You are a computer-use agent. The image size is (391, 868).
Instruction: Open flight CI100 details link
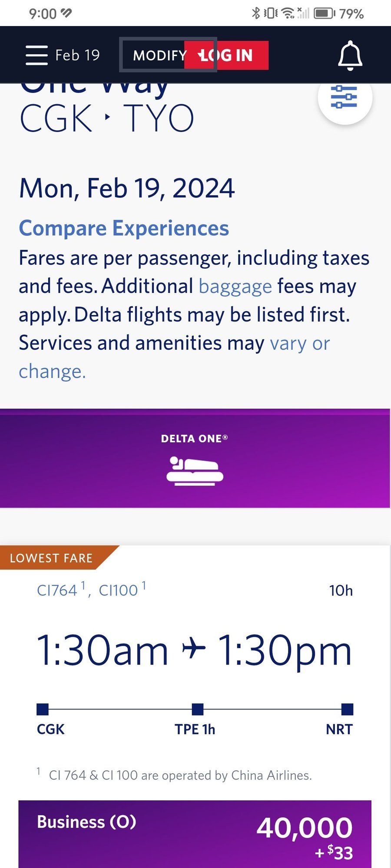(119, 590)
